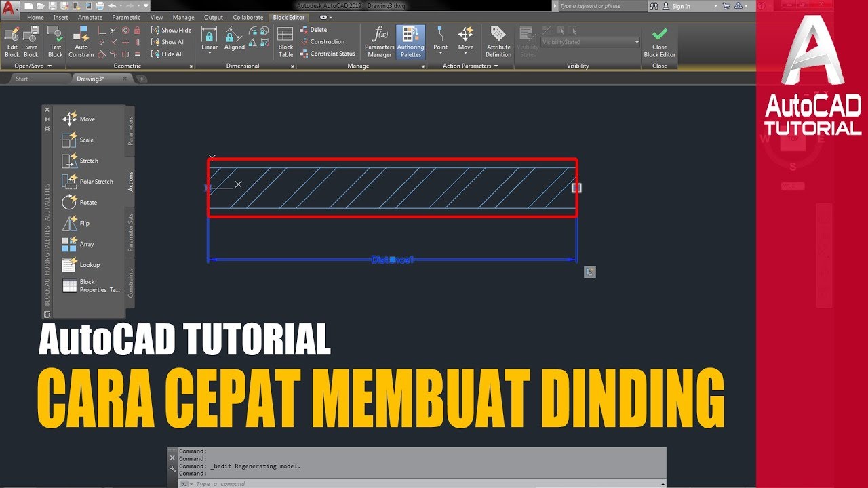Open the Parameters Manager
This screenshot has height=488, width=868.
[x=379, y=42]
